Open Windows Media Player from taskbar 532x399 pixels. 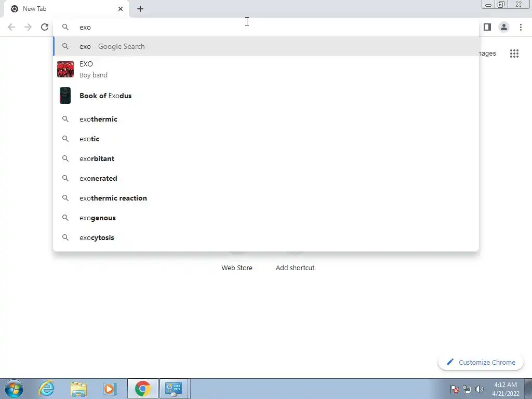pyautogui.click(x=110, y=389)
